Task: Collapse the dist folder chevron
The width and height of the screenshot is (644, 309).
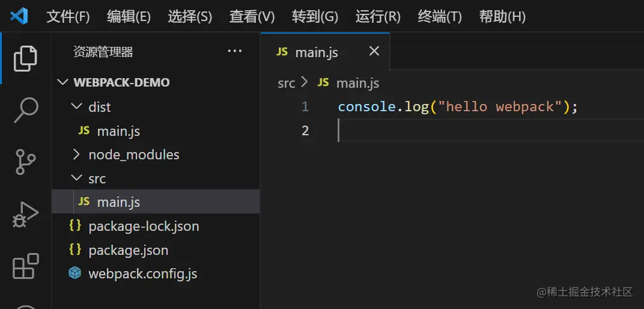Action: pyautogui.click(x=76, y=106)
